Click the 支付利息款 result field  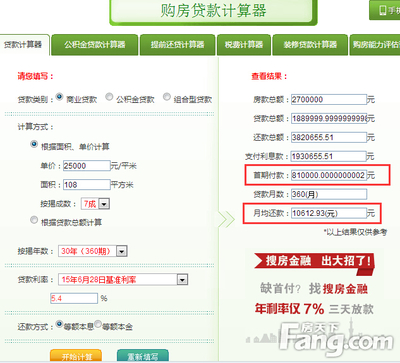coord(329,156)
